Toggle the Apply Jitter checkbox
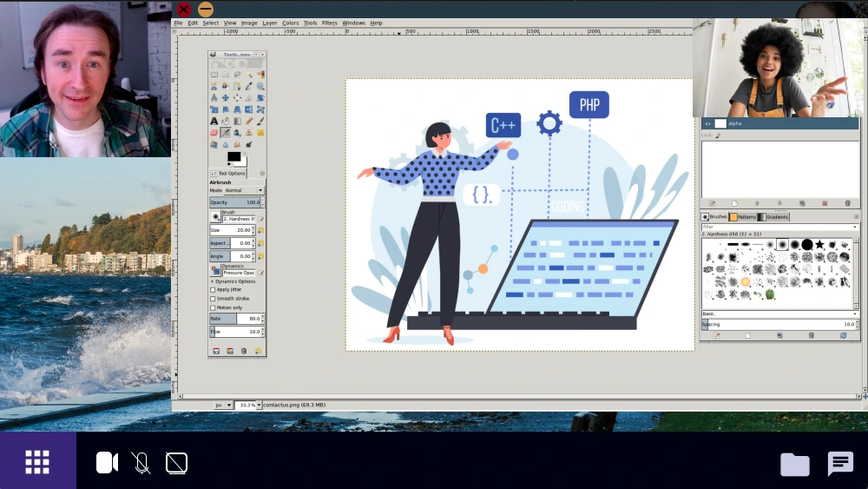This screenshot has height=489, width=868. pyautogui.click(x=213, y=289)
